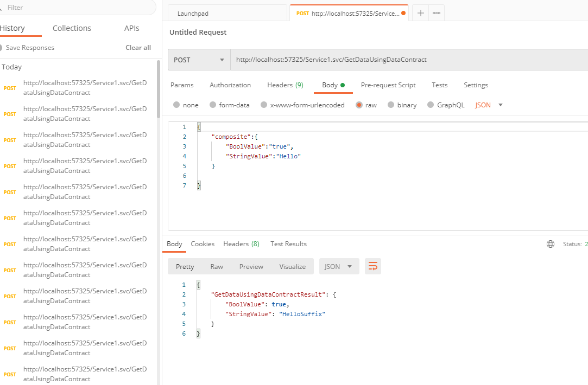The image size is (588, 385).
Task: Toggle line wrap icon in response toolbar
Action: [373, 266]
